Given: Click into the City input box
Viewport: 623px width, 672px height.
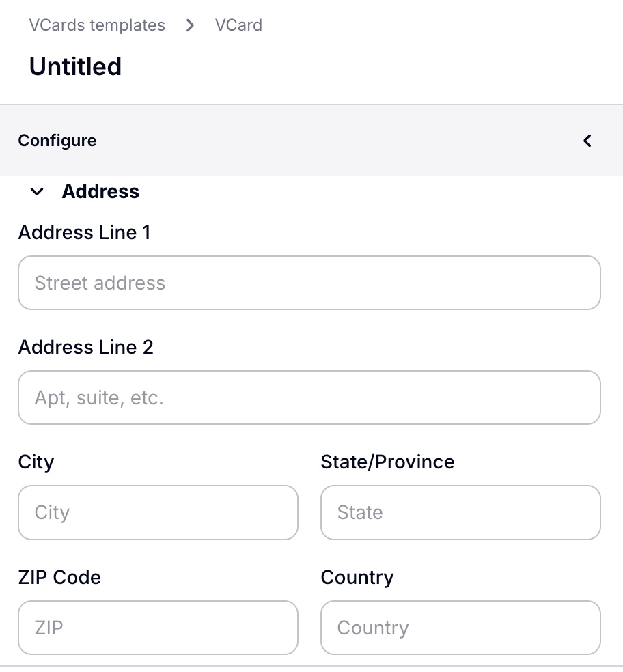Looking at the screenshot, I should pos(158,512).
